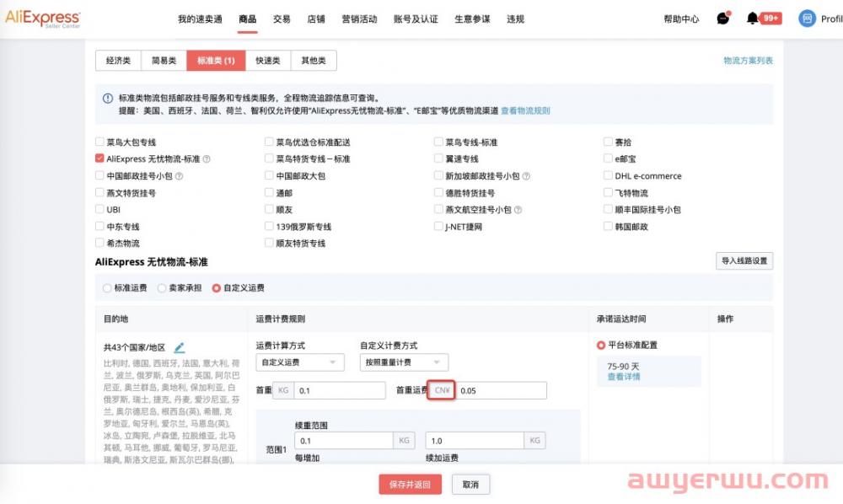Switch to the 简易类 tab
This screenshot has height=504, width=843.
[164, 61]
